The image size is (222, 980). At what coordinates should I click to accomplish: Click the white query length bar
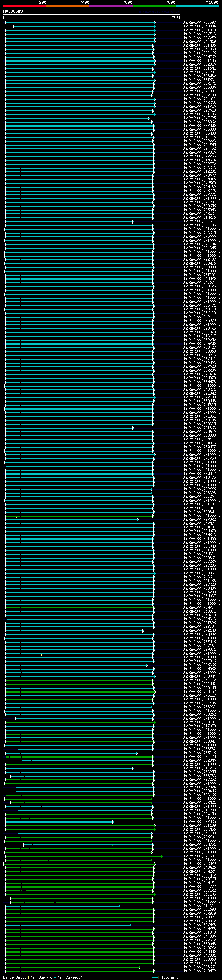tap(92, 15)
